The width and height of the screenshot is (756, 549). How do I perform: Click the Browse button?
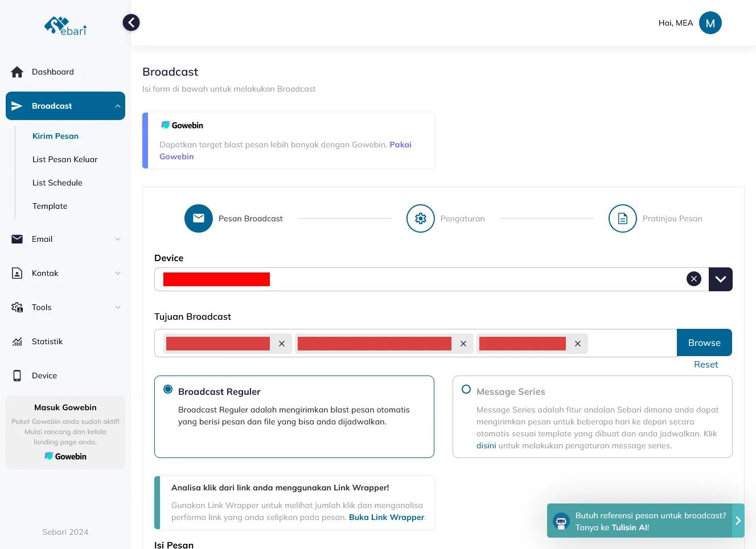(704, 342)
